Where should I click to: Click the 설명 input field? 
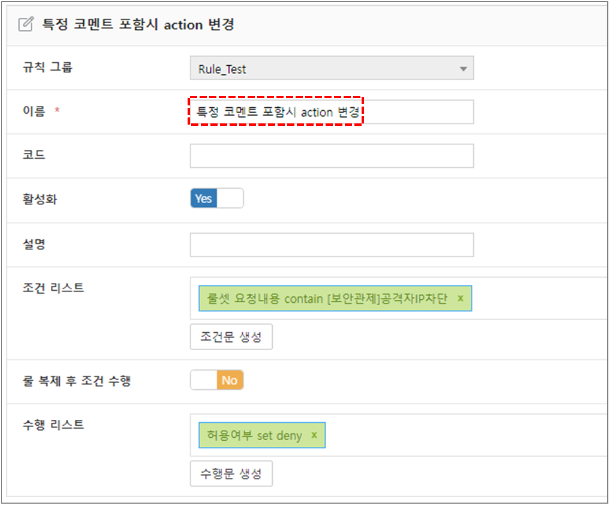332,245
